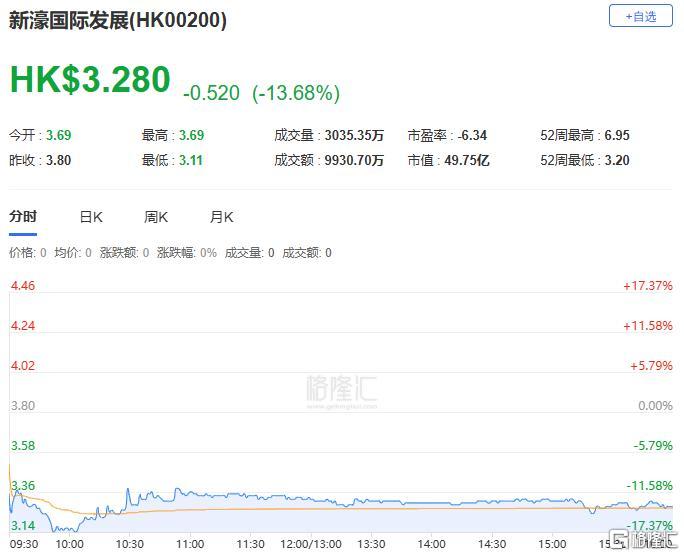This screenshot has height=556, width=684.
Task: Click the 市盈率 P/E ratio -6.34
Action: pos(472,135)
